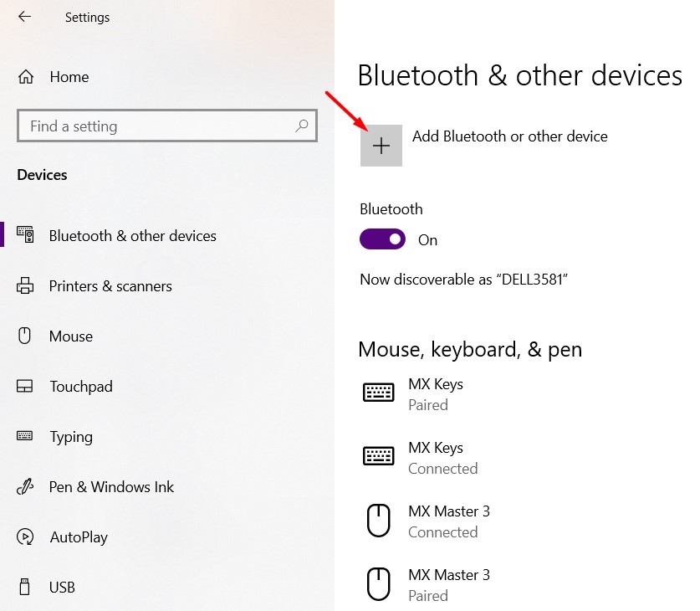Switch to Typing settings

point(71,437)
